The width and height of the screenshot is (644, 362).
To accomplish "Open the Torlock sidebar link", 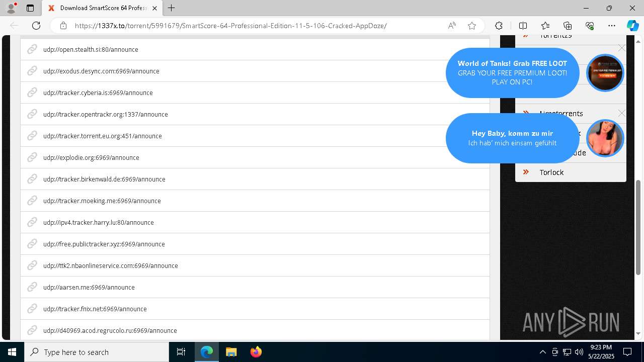I will (x=551, y=172).
